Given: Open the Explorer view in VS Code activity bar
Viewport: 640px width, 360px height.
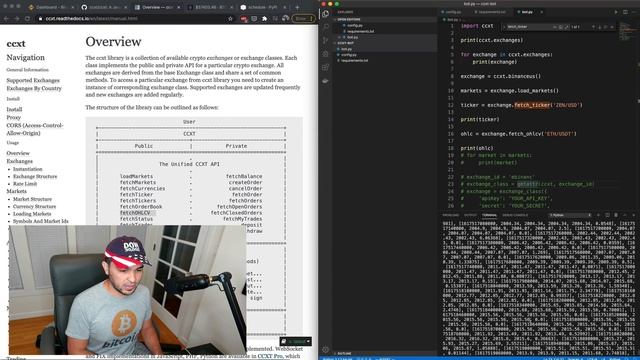Looking at the screenshot, I should 325,13.
